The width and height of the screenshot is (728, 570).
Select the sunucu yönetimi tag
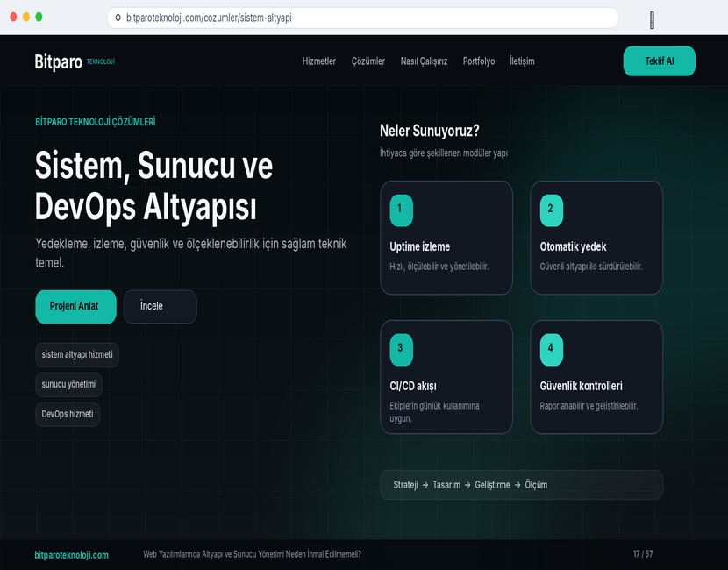68,384
